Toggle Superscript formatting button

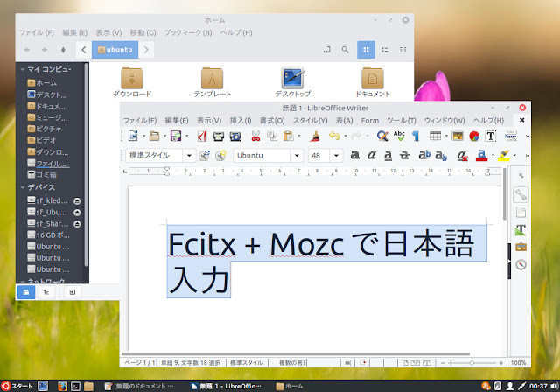point(424,155)
